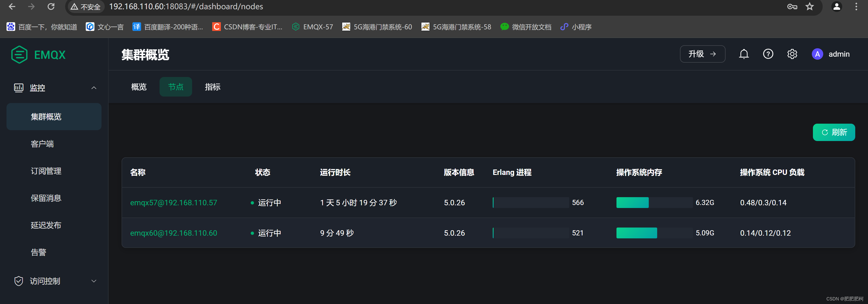Image resolution: width=868 pixels, height=304 pixels.
Task: Open 集群概览 in the sidebar
Action: (54, 117)
